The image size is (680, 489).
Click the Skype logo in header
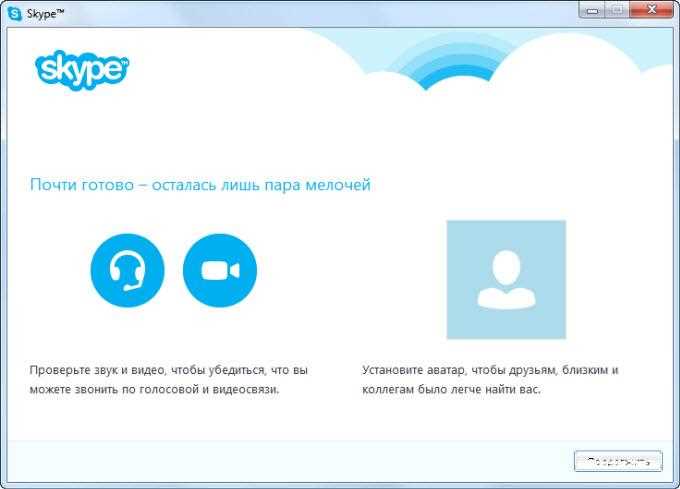(82, 70)
